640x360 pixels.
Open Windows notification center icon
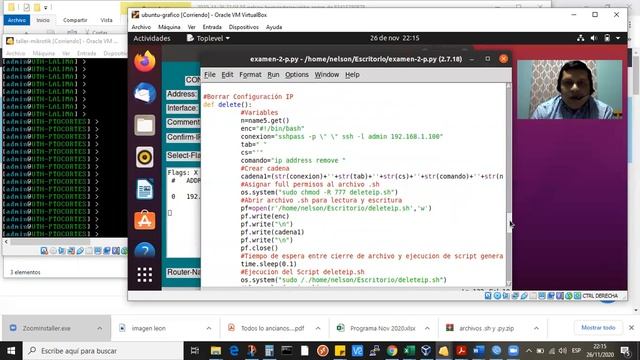click(625, 351)
